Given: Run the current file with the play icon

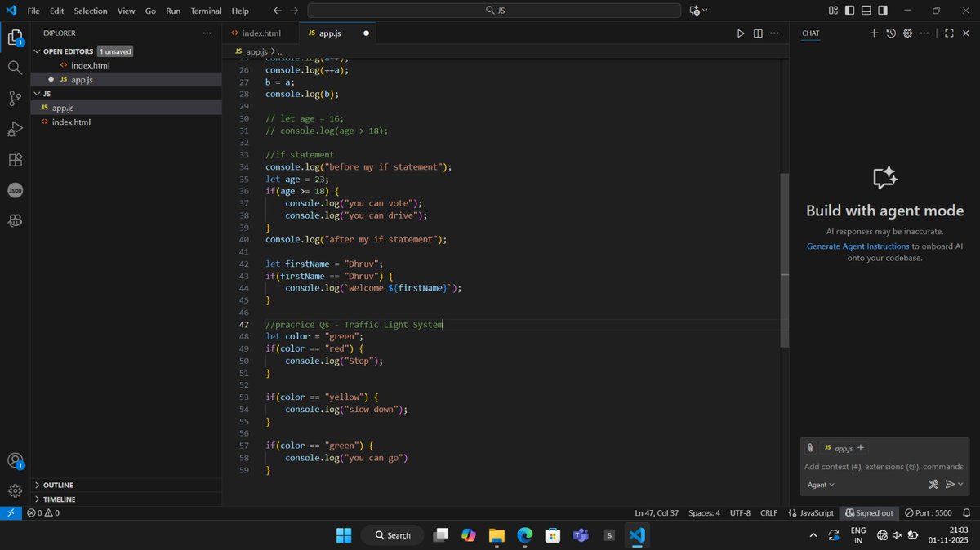Looking at the screenshot, I should [x=740, y=33].
